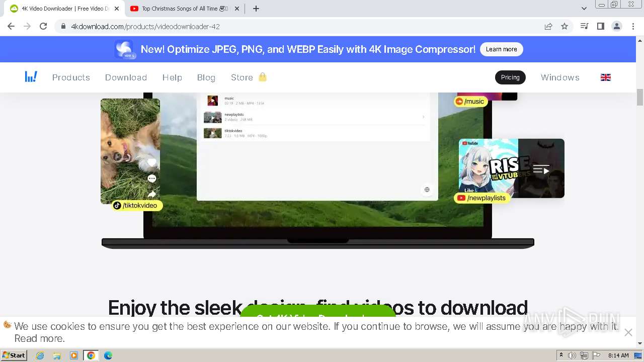This screenshot has height=362, width=644.
Task: Click the Rise of the VTubers thumbnail
Action: 512,168
